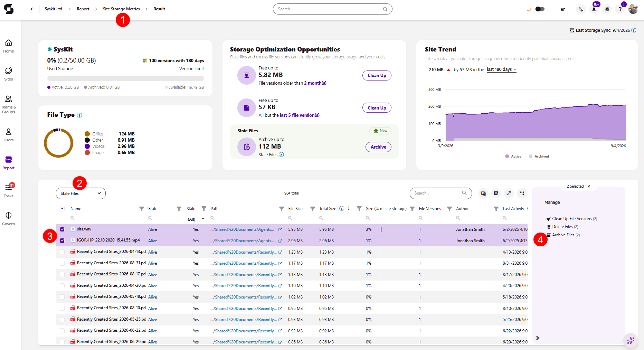Image resolution: width=644 pixels, height=350 pixels.
Task: Check the Recently Created Sites_2026-08-31 row
Action: point(62,263)
